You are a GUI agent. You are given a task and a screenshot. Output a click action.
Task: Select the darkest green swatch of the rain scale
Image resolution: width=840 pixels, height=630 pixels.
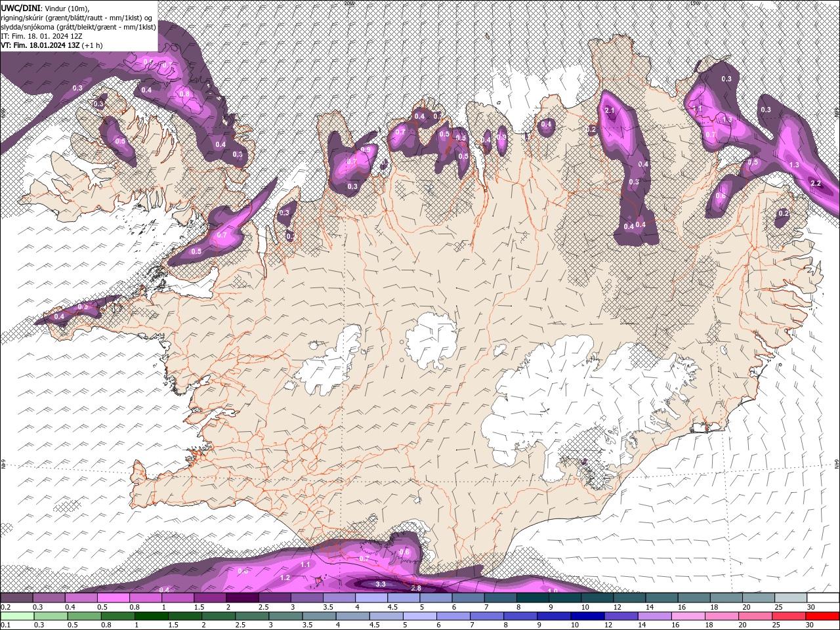[152, 616]
